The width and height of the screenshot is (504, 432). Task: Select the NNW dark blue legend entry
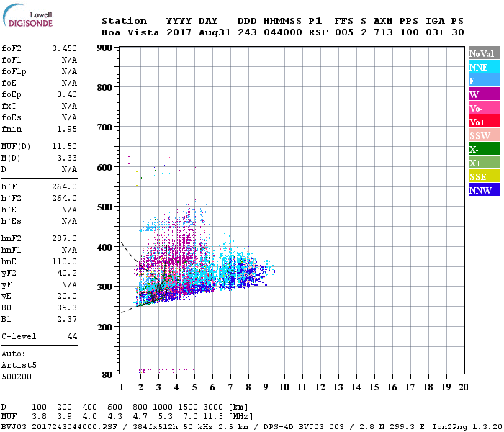point(483,190)
